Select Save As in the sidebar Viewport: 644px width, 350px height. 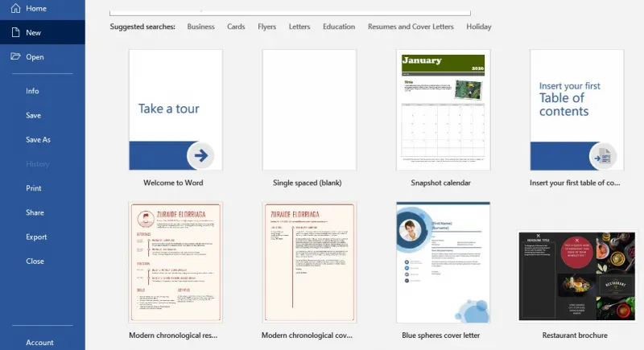point(38,139)
